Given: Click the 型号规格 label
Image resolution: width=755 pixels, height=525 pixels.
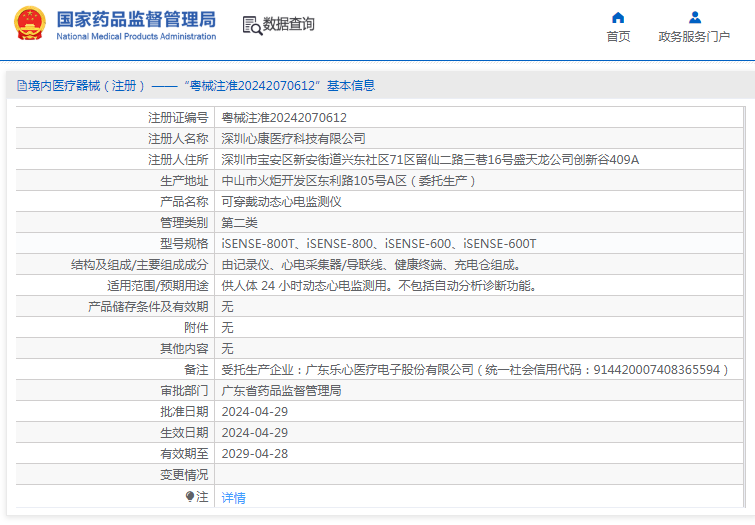Looking at the screenshot, I should pos(184,244).
